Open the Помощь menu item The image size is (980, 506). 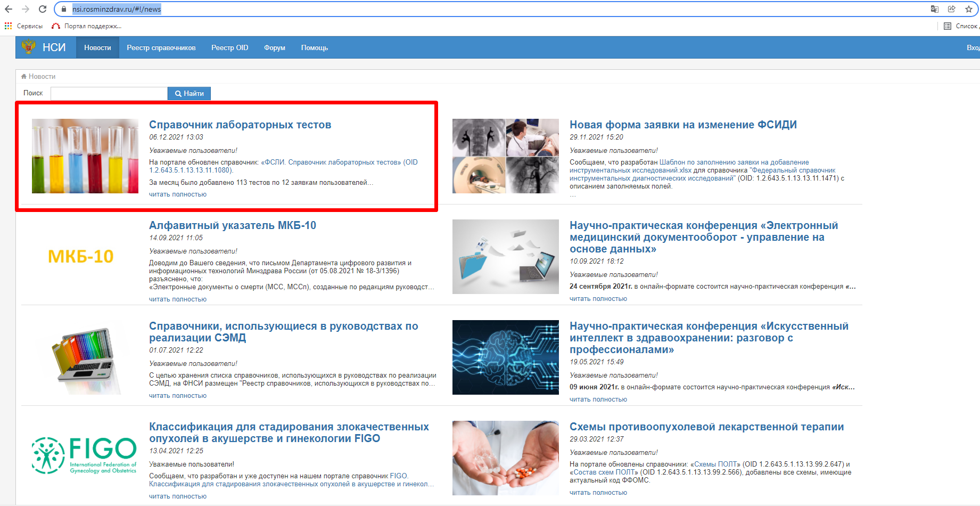314,47
